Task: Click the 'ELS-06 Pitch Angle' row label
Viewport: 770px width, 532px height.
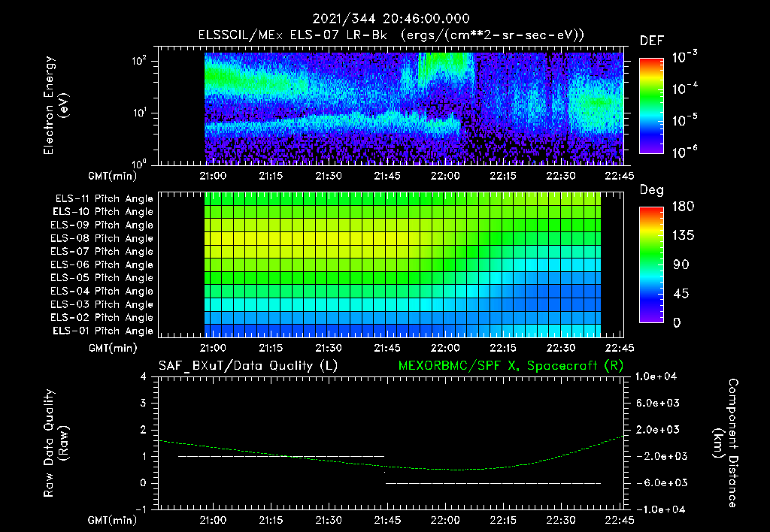Action: pyautogui.click(x=102, y=265)
